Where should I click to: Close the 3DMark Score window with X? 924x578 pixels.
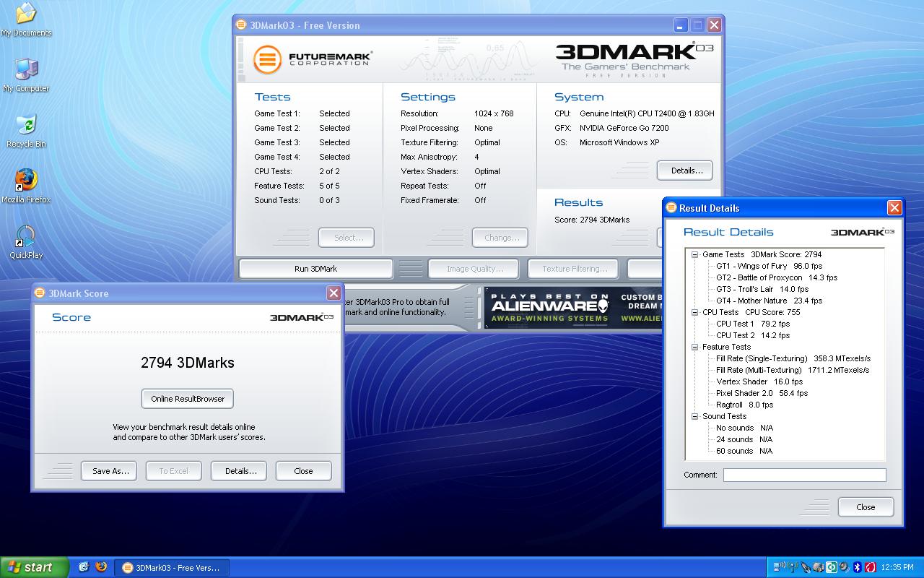tap(334, 293)
